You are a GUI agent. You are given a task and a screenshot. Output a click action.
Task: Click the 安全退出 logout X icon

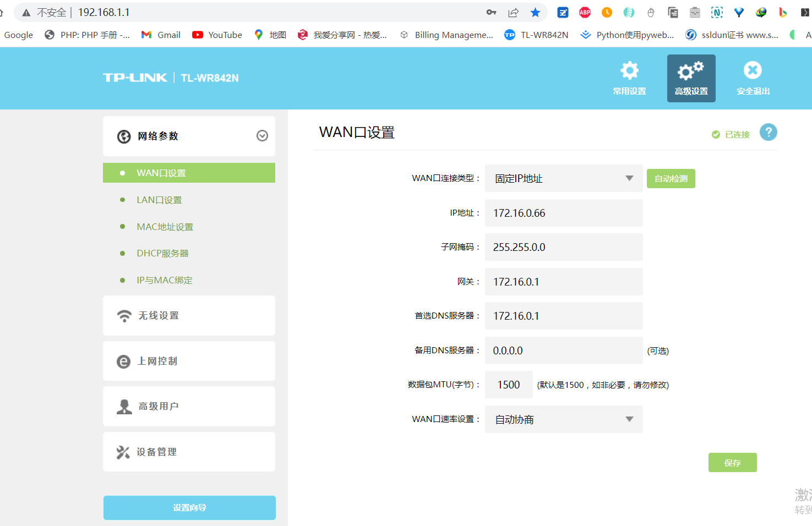(753, 70)
